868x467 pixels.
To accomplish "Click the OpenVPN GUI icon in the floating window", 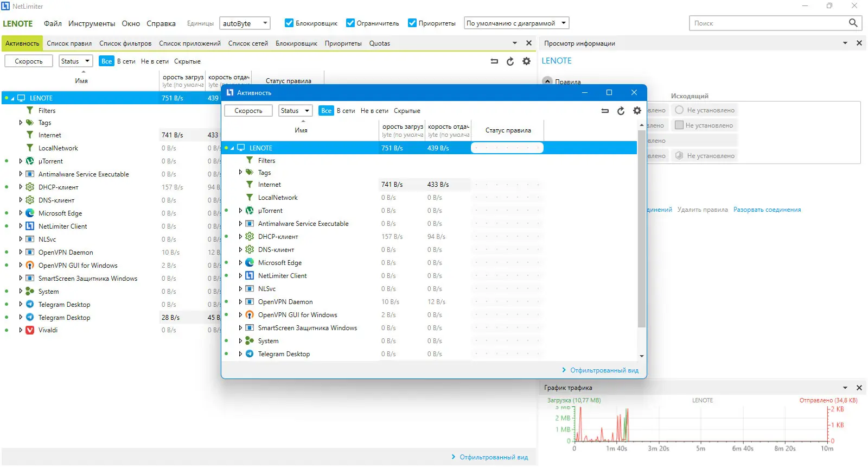I will [250, 315].
